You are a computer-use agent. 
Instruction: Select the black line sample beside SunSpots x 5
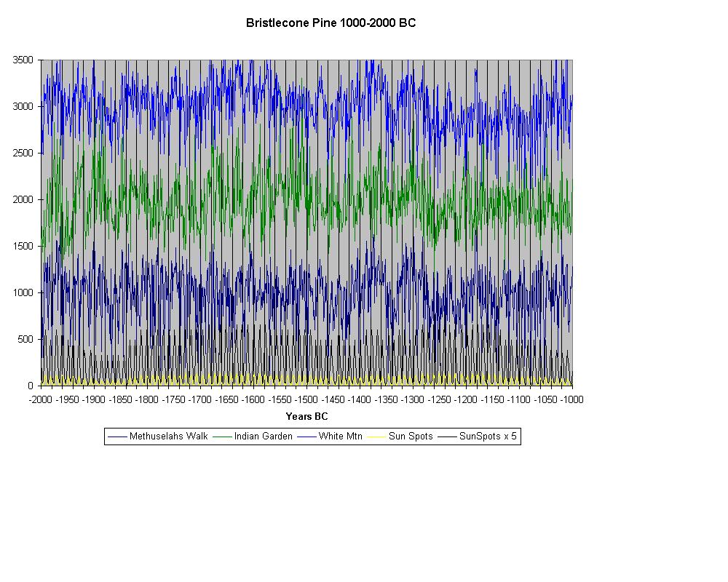[447, 436]
